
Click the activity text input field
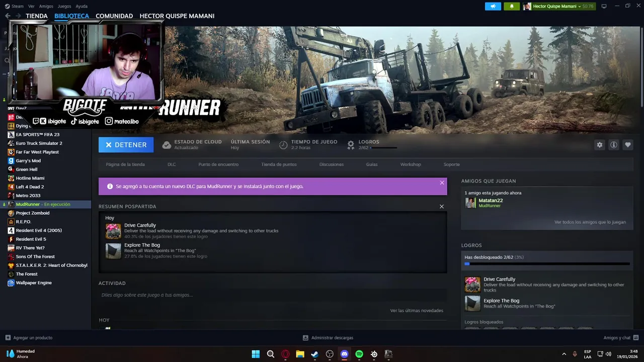tap(273, 295)
